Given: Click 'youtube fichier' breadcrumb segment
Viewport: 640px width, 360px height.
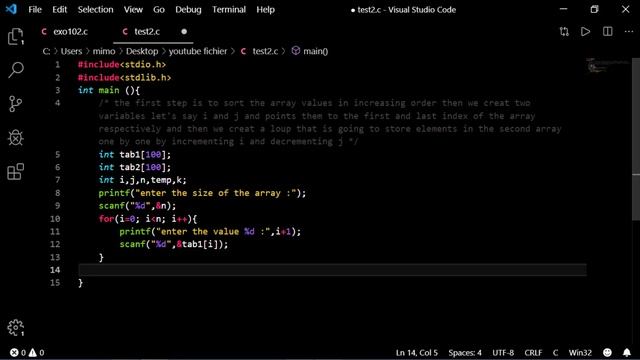Looking at the screenshot, I should tap(198, 51).
